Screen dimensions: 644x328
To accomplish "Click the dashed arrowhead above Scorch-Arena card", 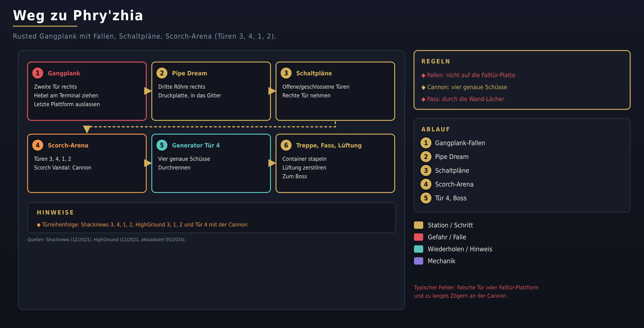I will (87, 129).
